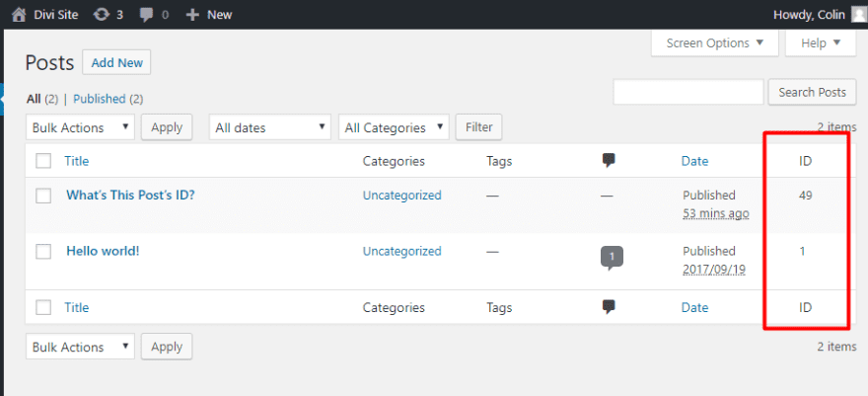The width and height of the screenshot is (868, 396).
Task: Expand the Screen Options tab
Action: 714,43
